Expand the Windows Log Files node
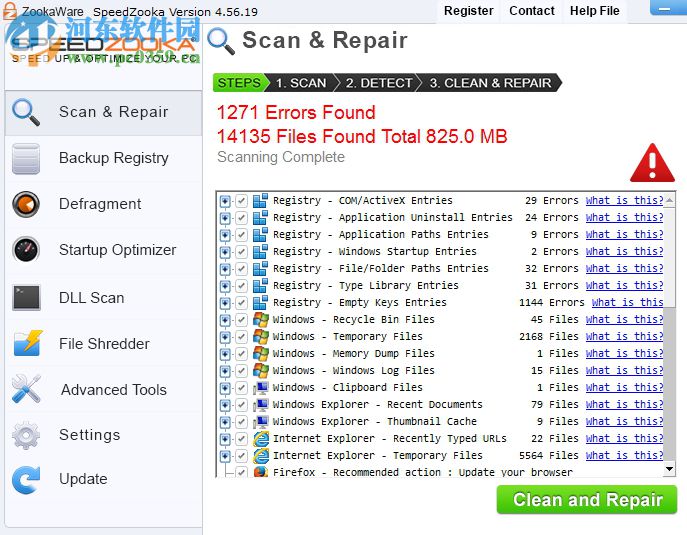 pos(225,371)
